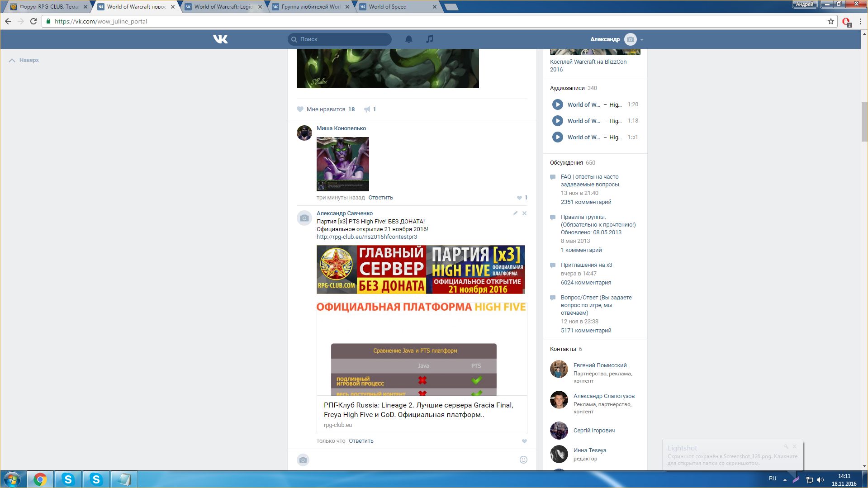The width and height of the screenshot is (868, 488).
Task: Click the volume speaker tray icon
Action: [821, 479]
